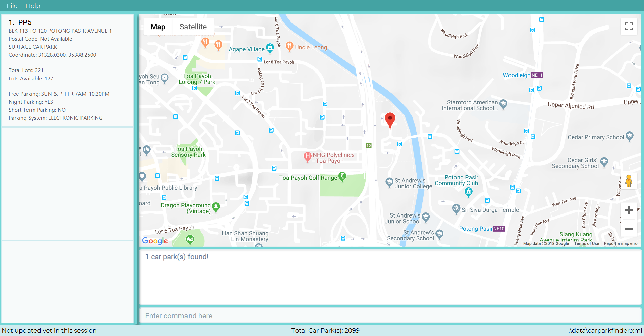The image size is (644, 336).
Task: Click carparkfinder.xml file path in status bar
Action: (605, 330)
